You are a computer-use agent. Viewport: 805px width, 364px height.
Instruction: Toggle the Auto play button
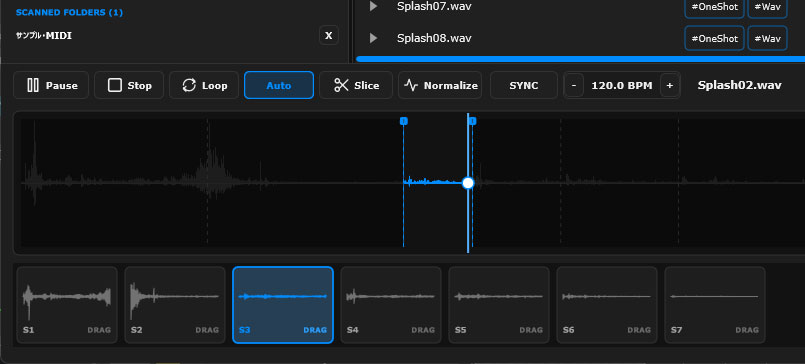click(x=279, y=85)
